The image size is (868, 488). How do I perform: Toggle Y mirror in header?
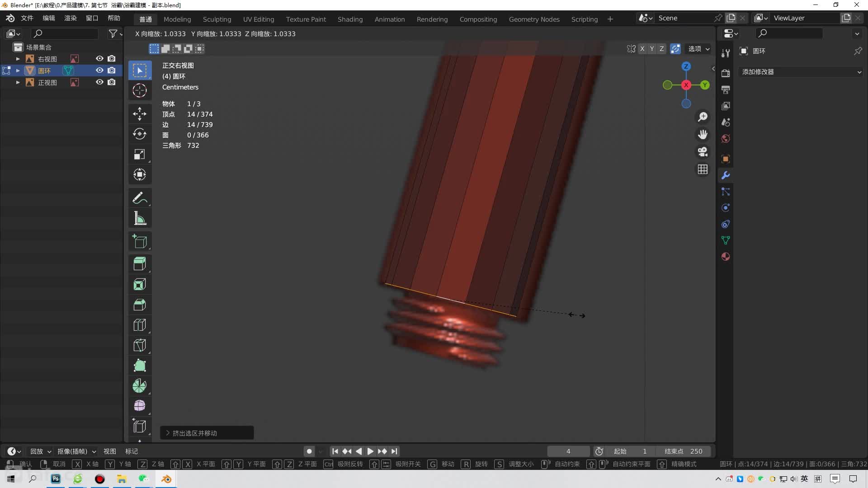(652, 49)
